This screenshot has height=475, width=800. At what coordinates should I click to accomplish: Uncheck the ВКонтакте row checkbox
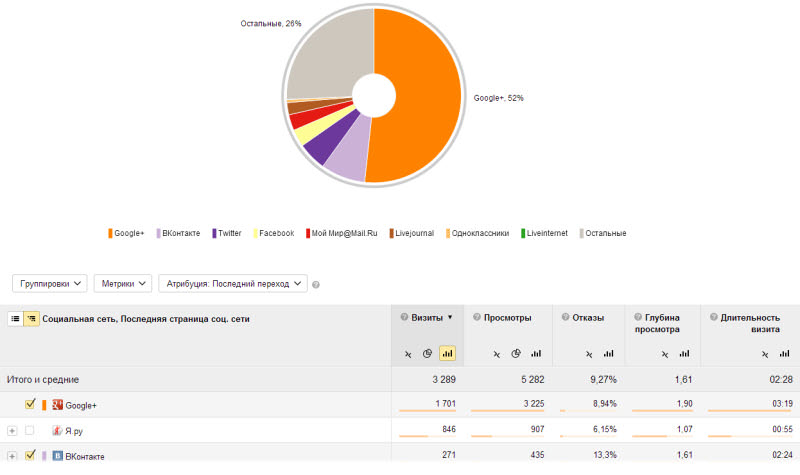point(30,454)
